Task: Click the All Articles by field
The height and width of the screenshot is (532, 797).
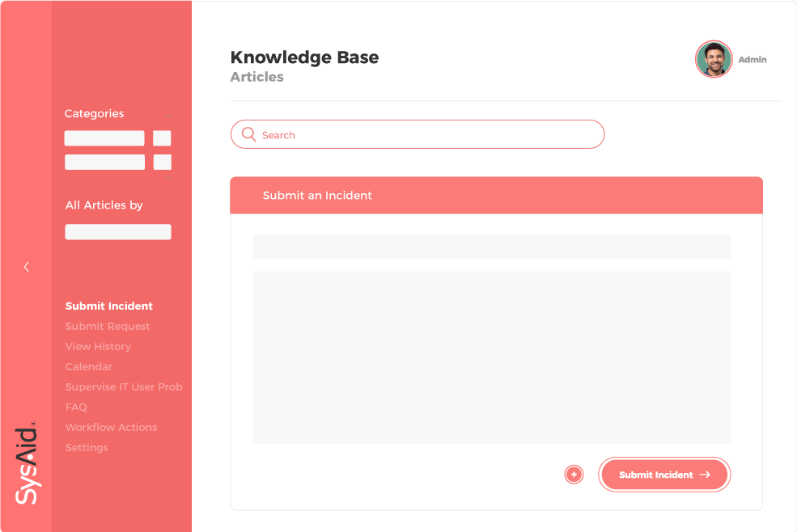Action: click(118, 232)
